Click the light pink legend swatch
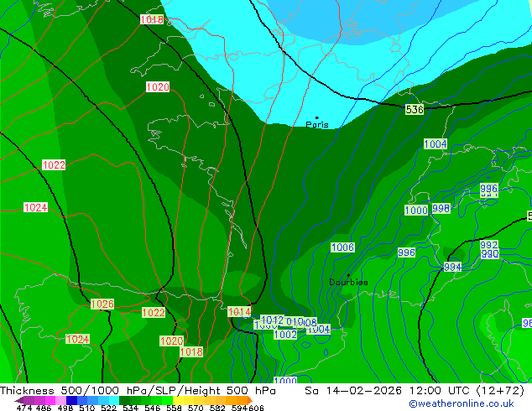 coord(60,400)
